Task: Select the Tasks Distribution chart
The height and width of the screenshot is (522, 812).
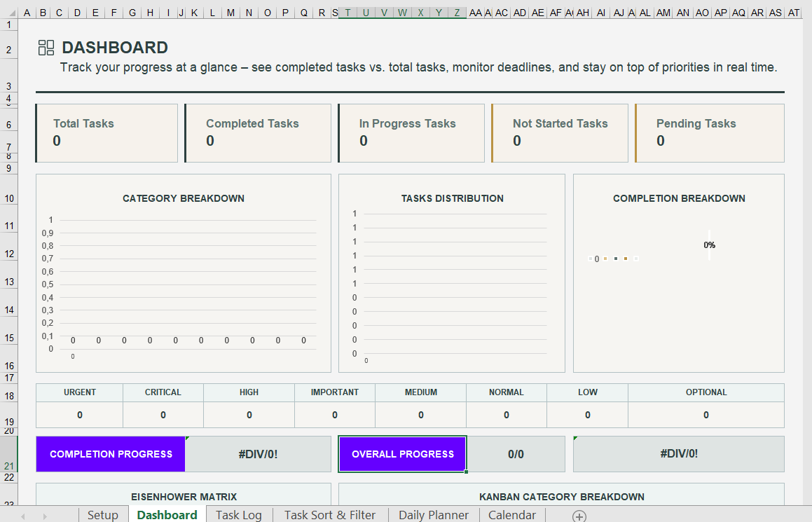Action: [x=451, y=273]
